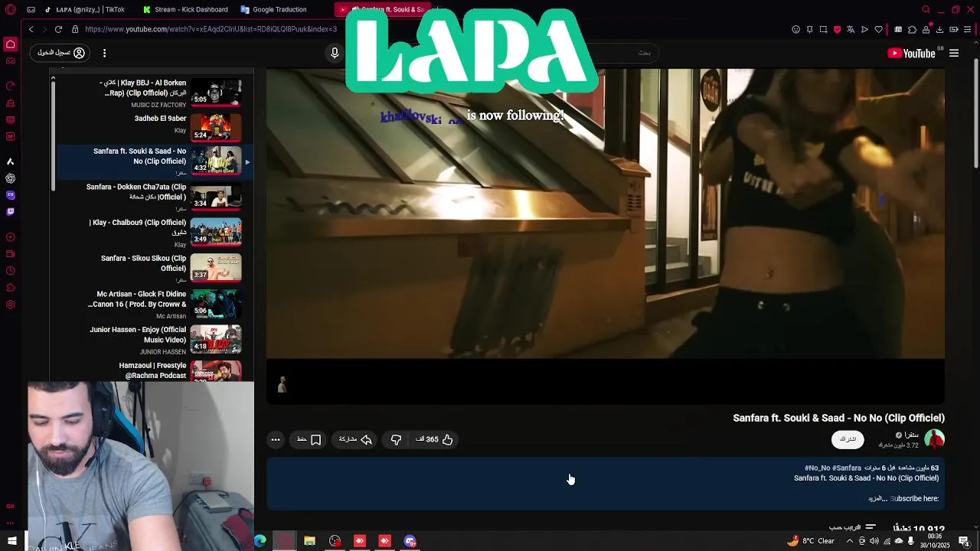Open the Opera menu logo
980x551 pixels.
click(x=10, y=9)
